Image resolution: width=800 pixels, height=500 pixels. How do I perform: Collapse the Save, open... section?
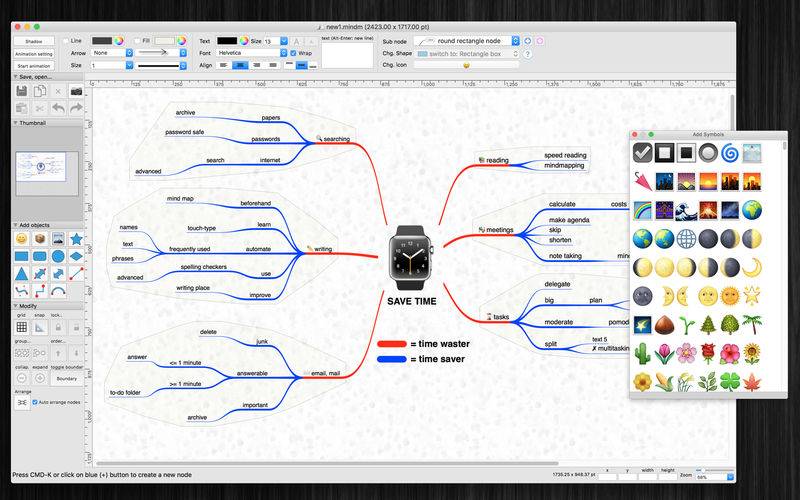(x=15, y=77)
